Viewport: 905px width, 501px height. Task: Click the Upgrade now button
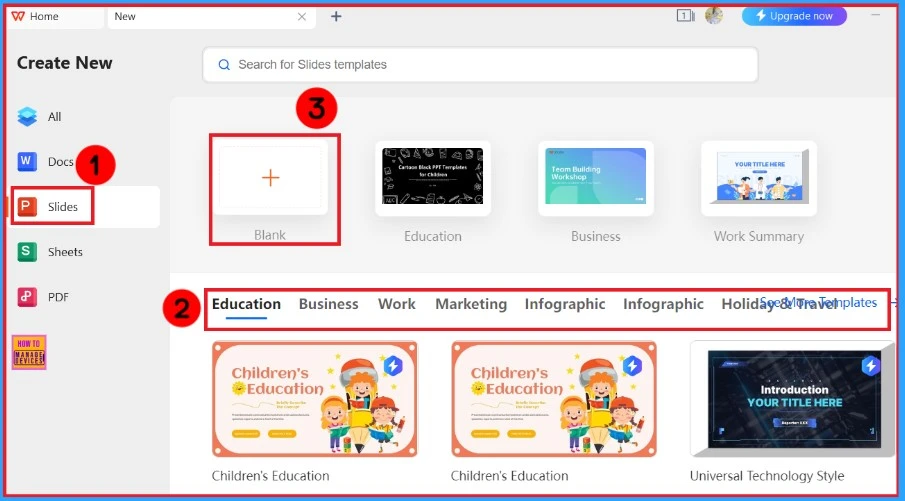click(794, 16)
